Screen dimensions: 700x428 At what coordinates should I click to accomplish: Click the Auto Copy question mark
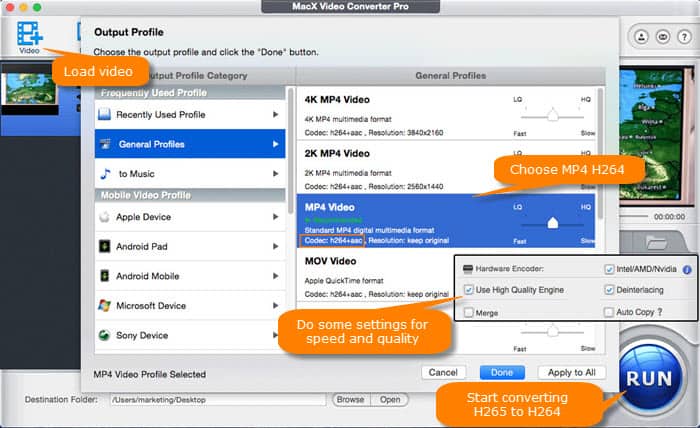pos(660,312)
